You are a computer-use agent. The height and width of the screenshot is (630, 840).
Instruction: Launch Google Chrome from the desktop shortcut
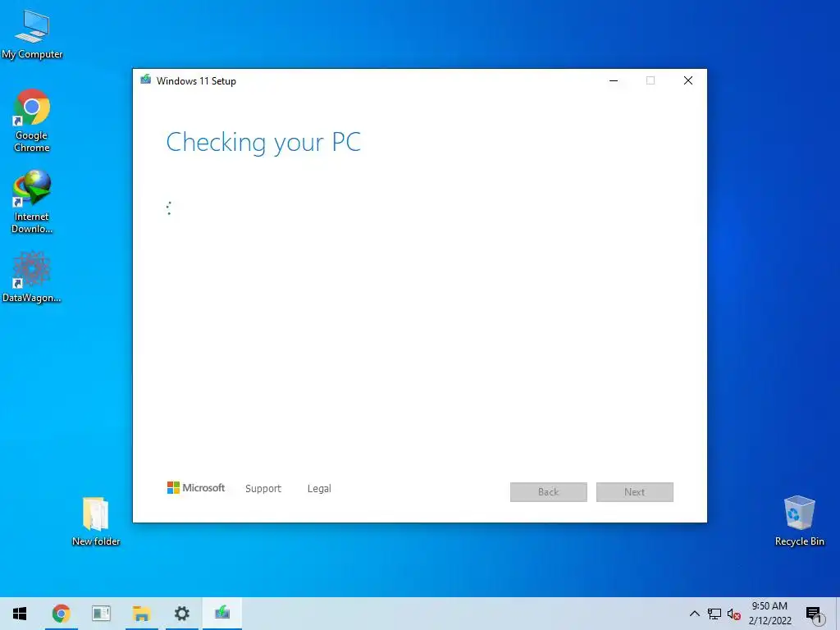pyautogui.click(x=32, y=121)
